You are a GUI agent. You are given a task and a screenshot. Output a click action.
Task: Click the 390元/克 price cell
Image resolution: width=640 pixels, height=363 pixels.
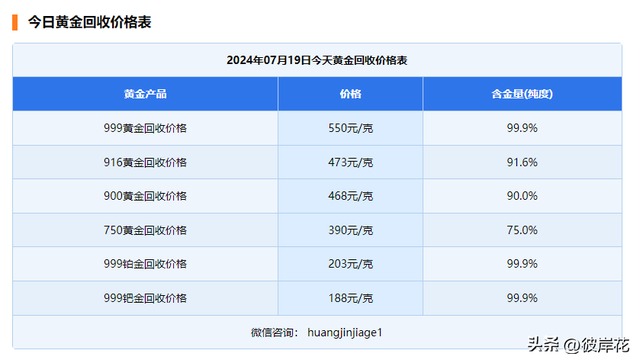pyautogui.click(x=351, y=230)
